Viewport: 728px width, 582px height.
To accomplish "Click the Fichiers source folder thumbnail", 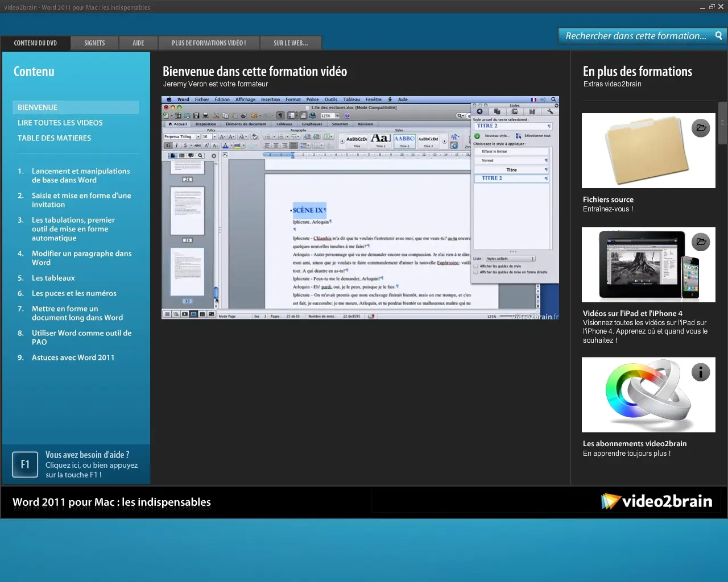I will click(648, 151).
